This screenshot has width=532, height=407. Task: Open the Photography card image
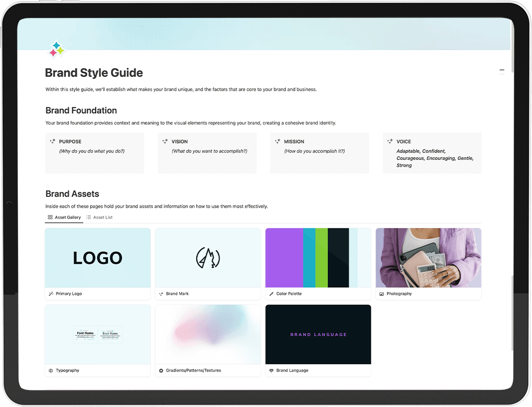pos(428,258)
